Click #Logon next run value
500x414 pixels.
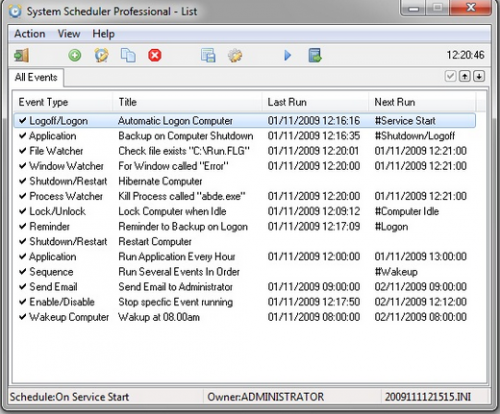pos(391,226)
